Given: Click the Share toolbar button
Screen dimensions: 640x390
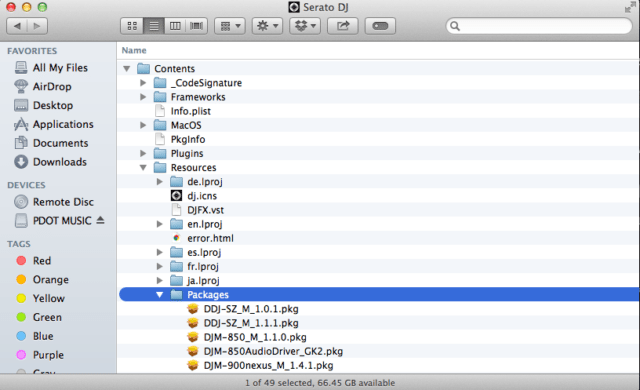Looking at the screenshot, I should coord(342,26).
